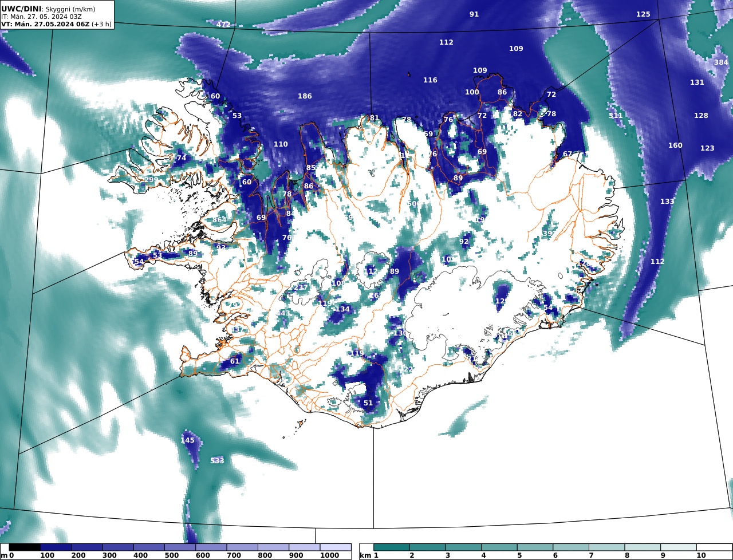
Task: Click the visibility value "61"
Action: pos(235,361)
